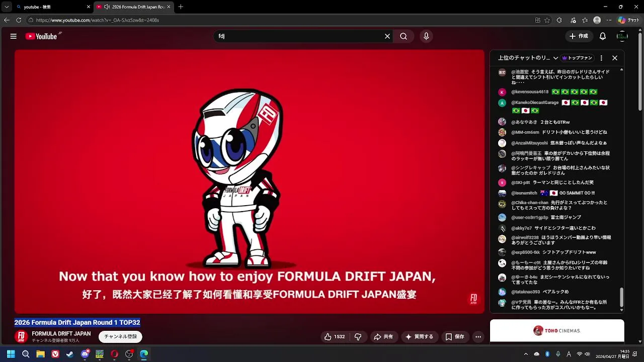The width and height of the screenshot is (644, 362).
Task: Show hidden system tray icons chevron
Action: (x=526, y=354)
